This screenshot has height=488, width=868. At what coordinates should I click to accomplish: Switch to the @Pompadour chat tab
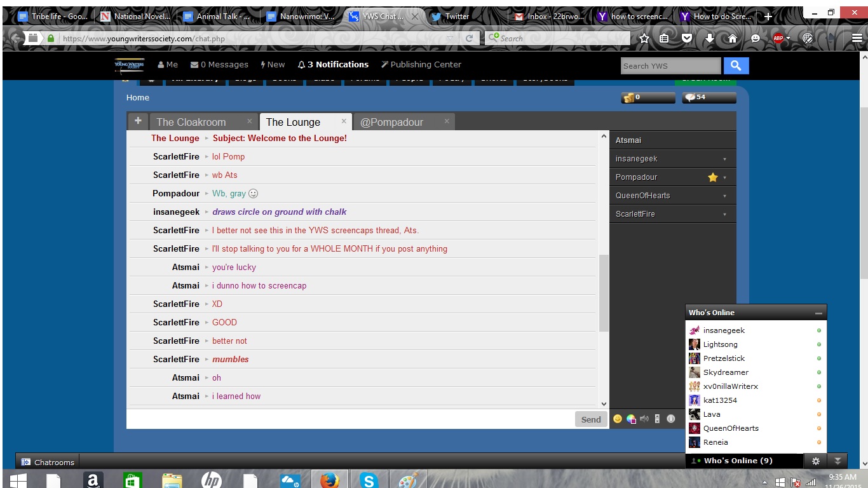tap(391, 122)
